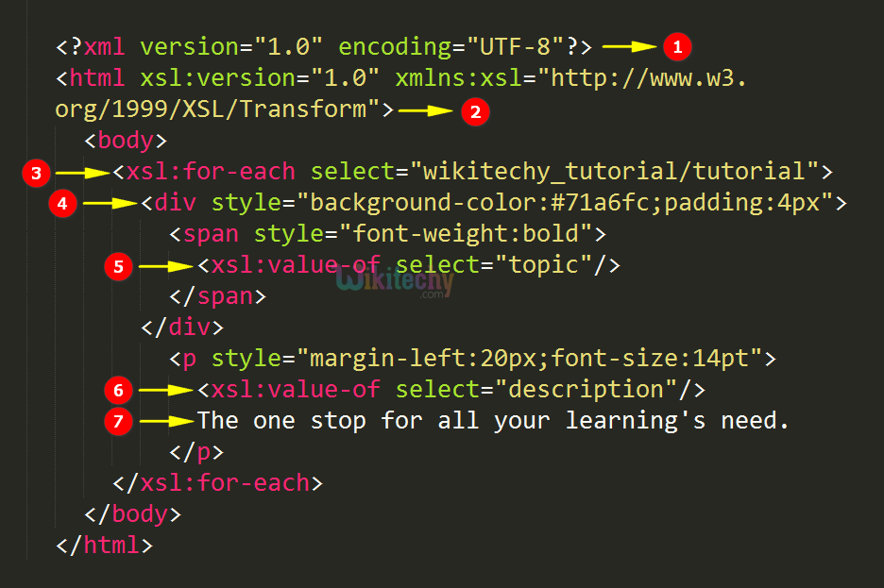The width and height of the screenshot is (884, 588).
Task: Select the red circle labeled 3
Action: click(x=37, y=173)
